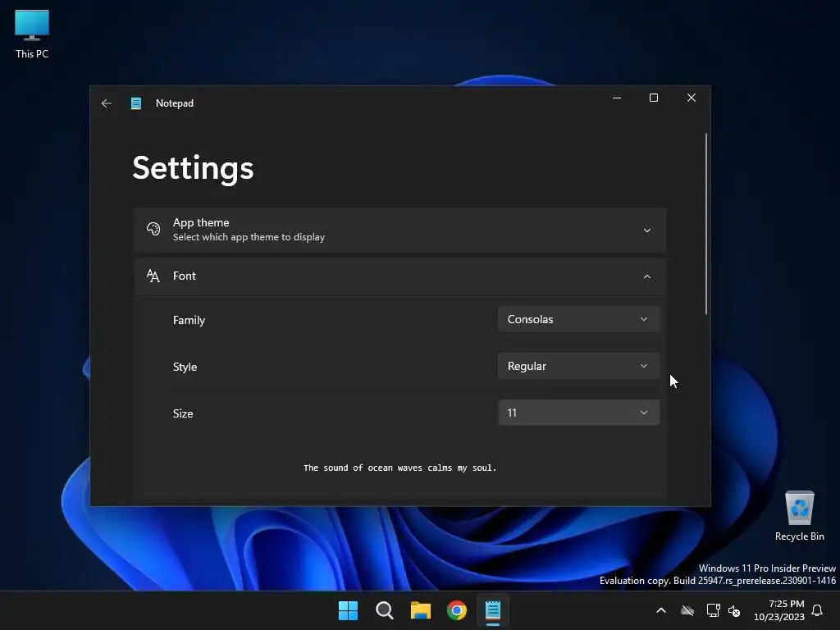Image resolution: width=840 pixels, height=630 pixels.
Task: Select the Recycle Bin desktop icon
Action: pos(799,517)
